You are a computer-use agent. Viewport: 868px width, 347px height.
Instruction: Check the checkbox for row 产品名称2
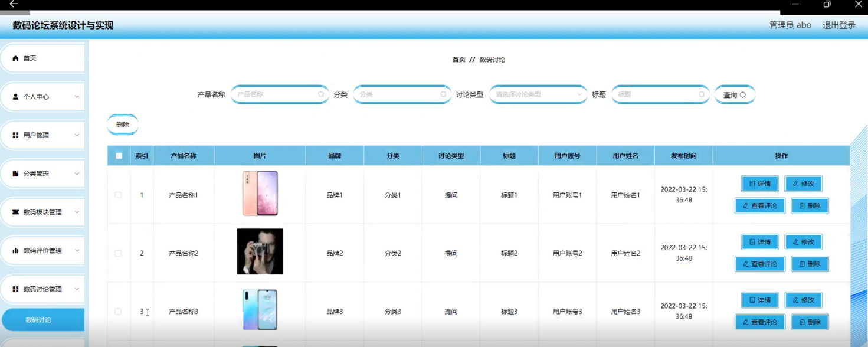point(118,253)
